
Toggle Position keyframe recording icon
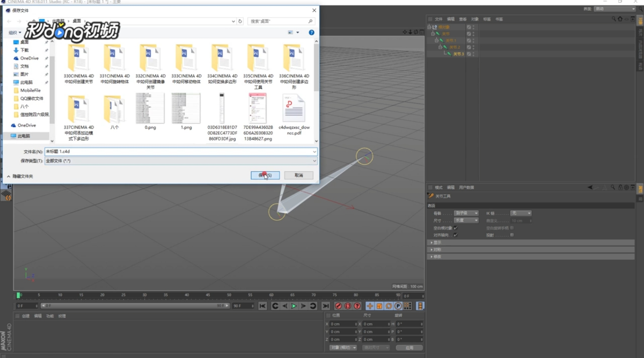(370, 306)
